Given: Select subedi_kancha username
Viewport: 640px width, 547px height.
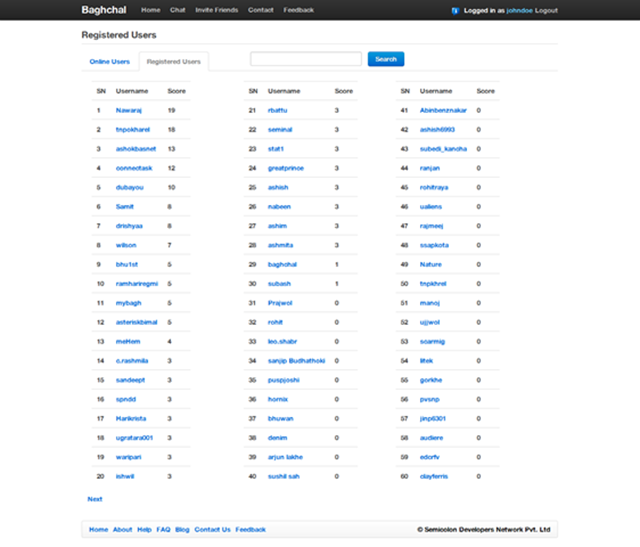Looking at the screenshot, I should pyautogui.click(x=443, y=149).
